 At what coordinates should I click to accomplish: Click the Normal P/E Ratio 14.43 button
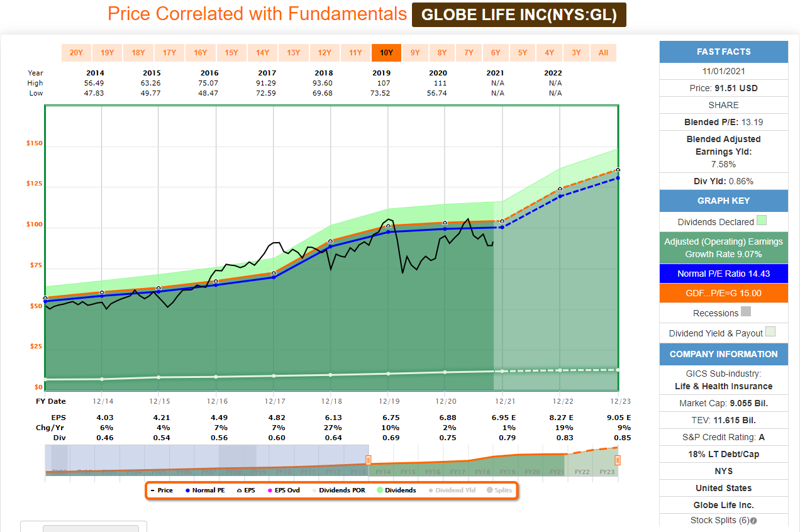[723, 274]
